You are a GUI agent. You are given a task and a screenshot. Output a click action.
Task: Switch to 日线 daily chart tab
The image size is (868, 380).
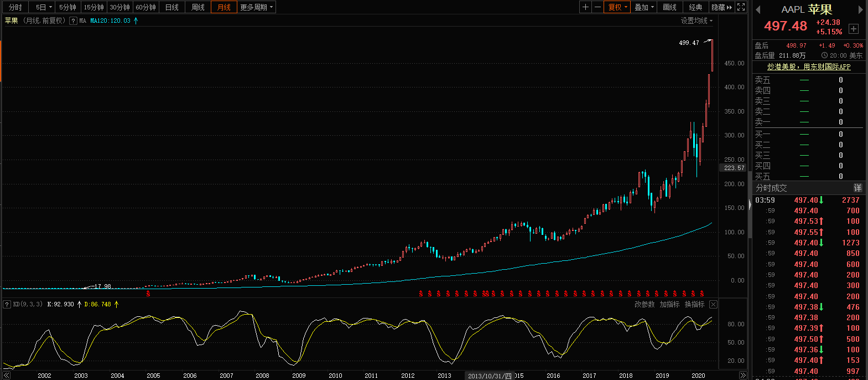point(172,7)
